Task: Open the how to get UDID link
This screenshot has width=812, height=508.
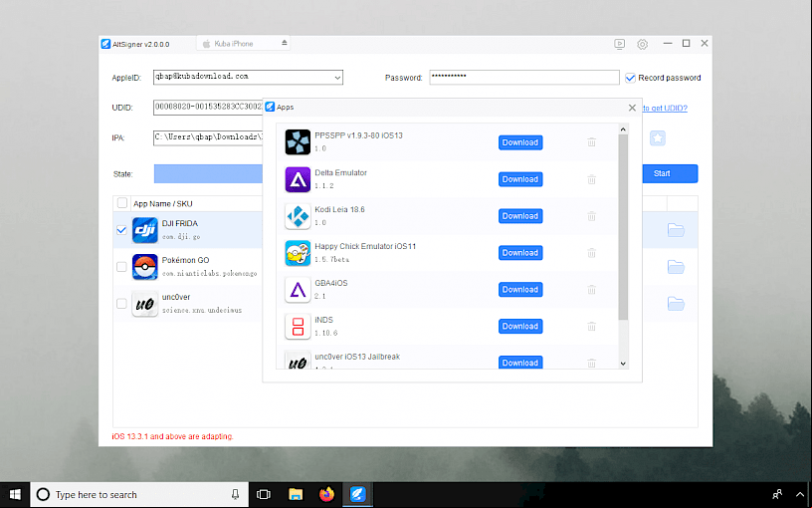Action: [x=665, y=108]
